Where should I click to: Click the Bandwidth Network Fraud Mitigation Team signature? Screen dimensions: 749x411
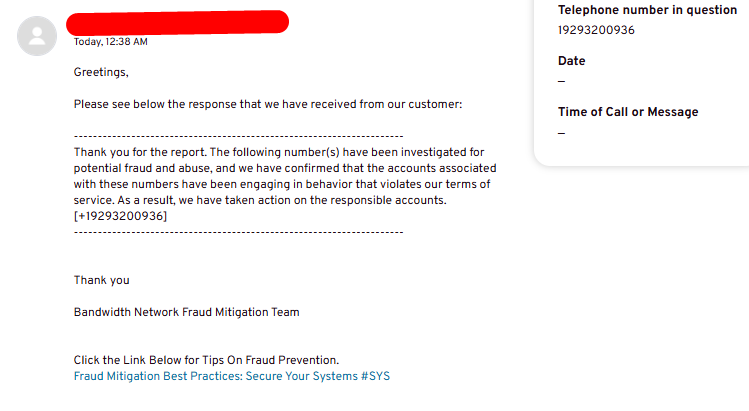click(x=186, y=312)
